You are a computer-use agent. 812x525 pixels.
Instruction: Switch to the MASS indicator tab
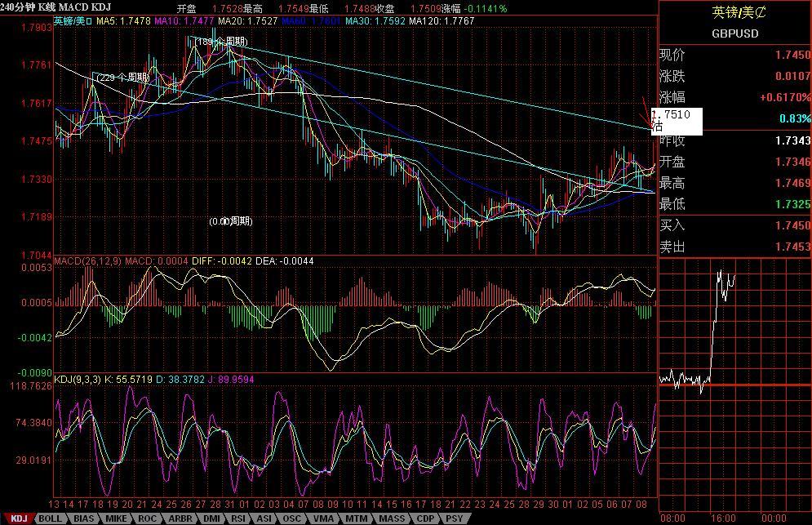coord(391,518)
